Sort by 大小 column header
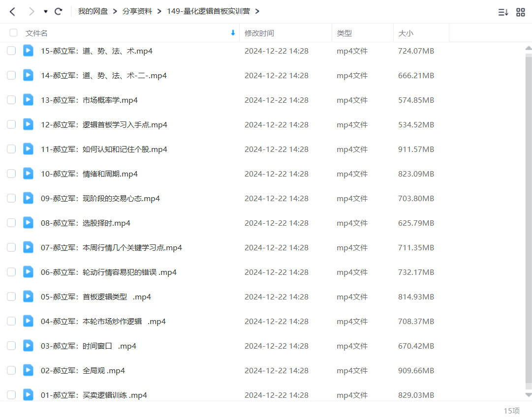The height and width of the screenshot is (417, 532). 406,33
